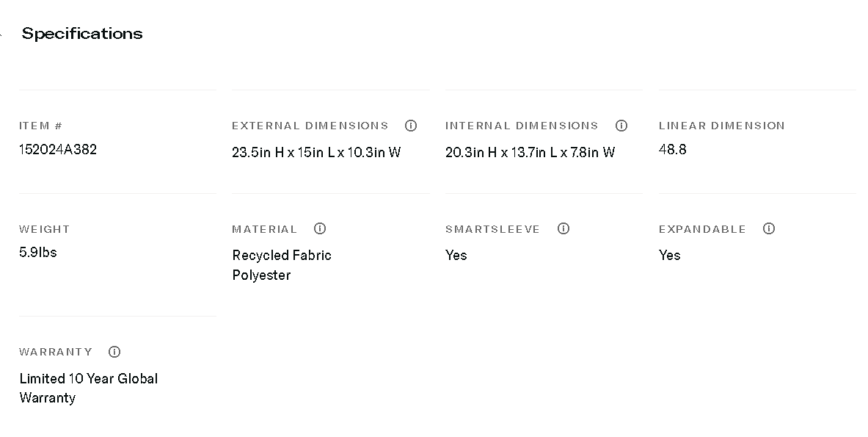Collapse the Specifications section heading
868x437 pixels.
point(81,34)
